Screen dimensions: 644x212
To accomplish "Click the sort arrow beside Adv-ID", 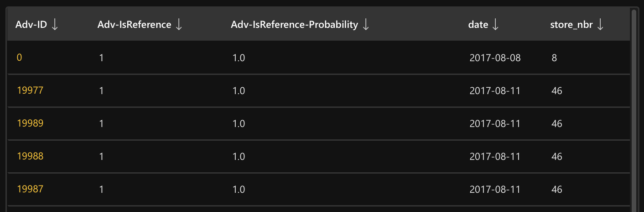I will click(x=55, y=25).
